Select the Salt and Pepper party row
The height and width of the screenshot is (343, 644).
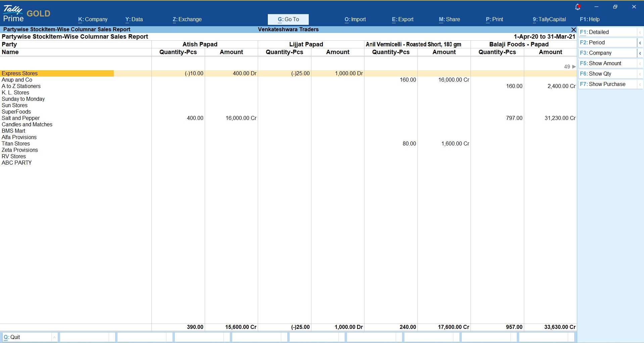pos(21,118)
